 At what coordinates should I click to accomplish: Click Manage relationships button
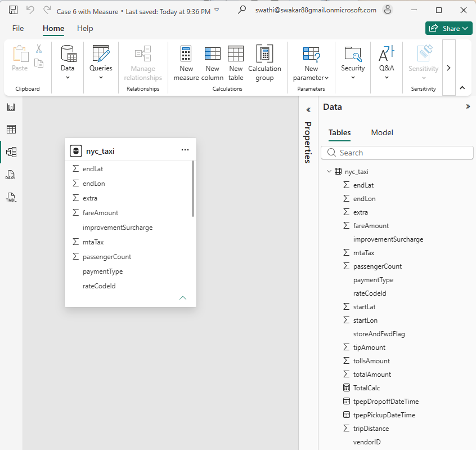point(143,63)
